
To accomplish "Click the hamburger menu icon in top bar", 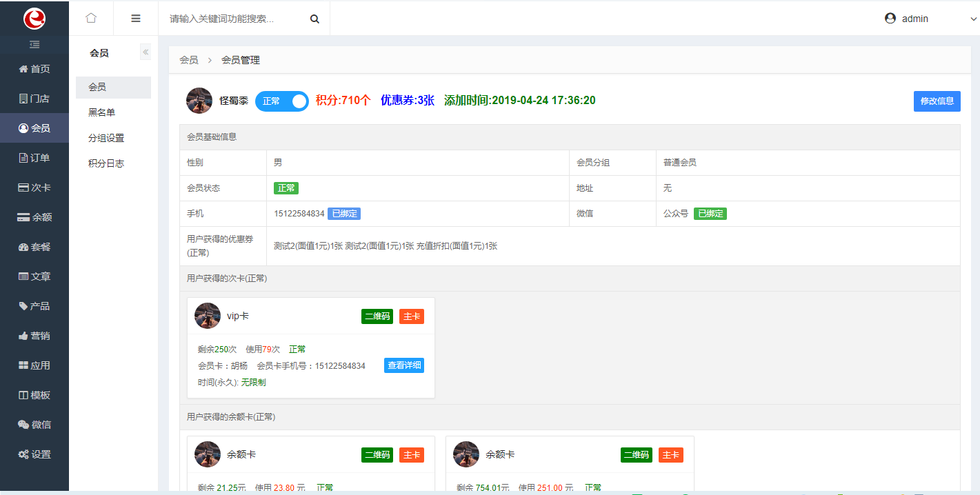I will (136, 19).
